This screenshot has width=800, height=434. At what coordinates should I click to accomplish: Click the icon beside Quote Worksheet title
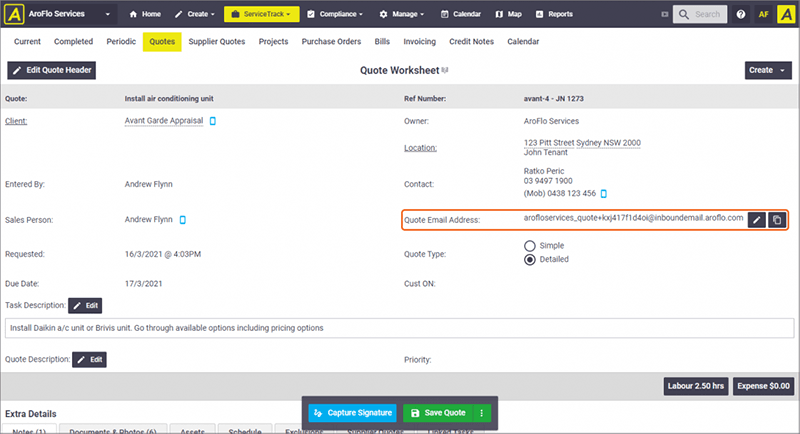coord(445,70)
